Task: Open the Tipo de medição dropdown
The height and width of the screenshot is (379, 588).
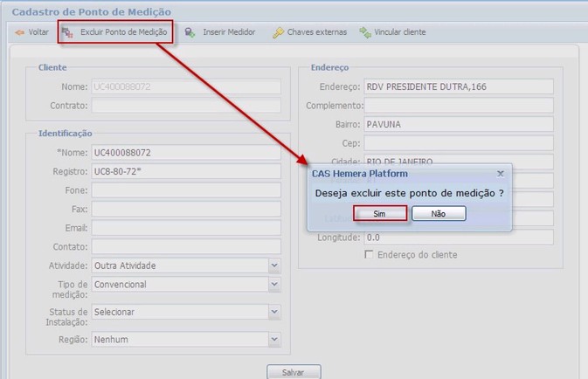Action: 274,285
